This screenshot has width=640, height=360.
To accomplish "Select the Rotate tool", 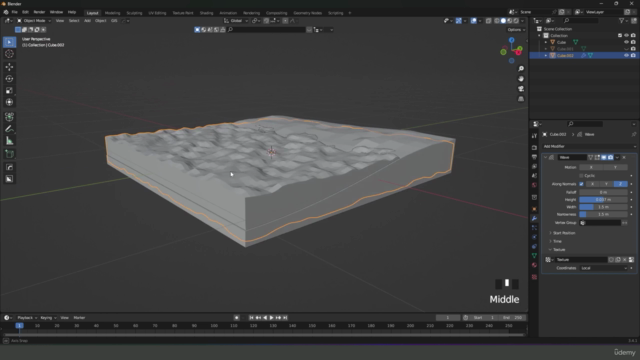I will [x=9, y=79].
